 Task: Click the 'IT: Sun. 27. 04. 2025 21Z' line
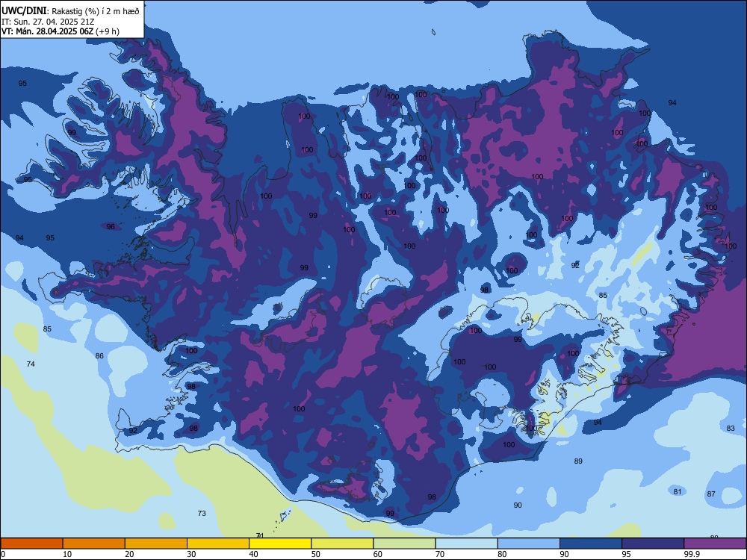coord(48,22)
